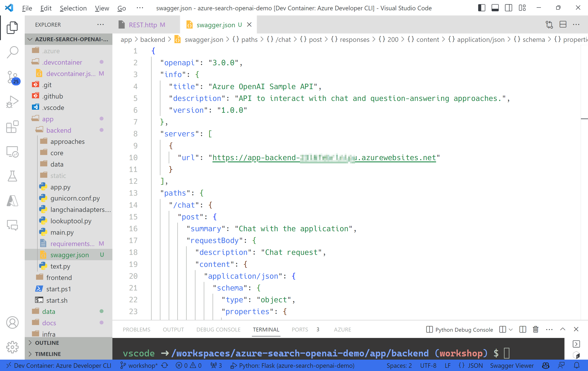Expand the OUTLINE section

(47, 343)
